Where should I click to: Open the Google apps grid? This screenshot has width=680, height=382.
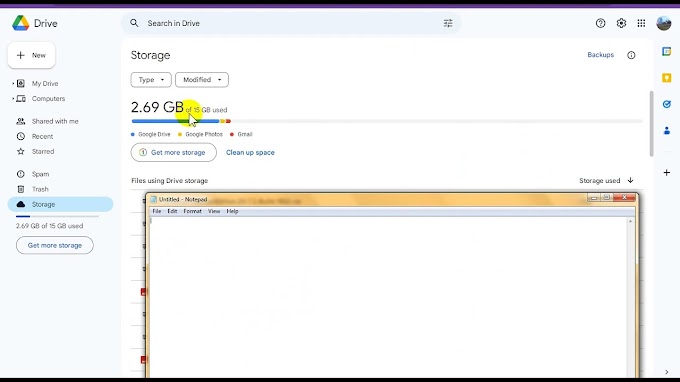pos(641,23)
